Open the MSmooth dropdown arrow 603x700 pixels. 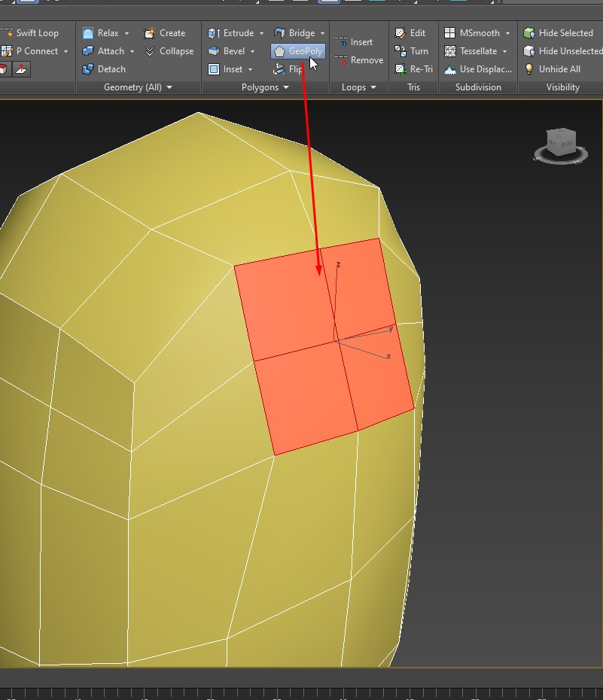(x=507, y=33)
